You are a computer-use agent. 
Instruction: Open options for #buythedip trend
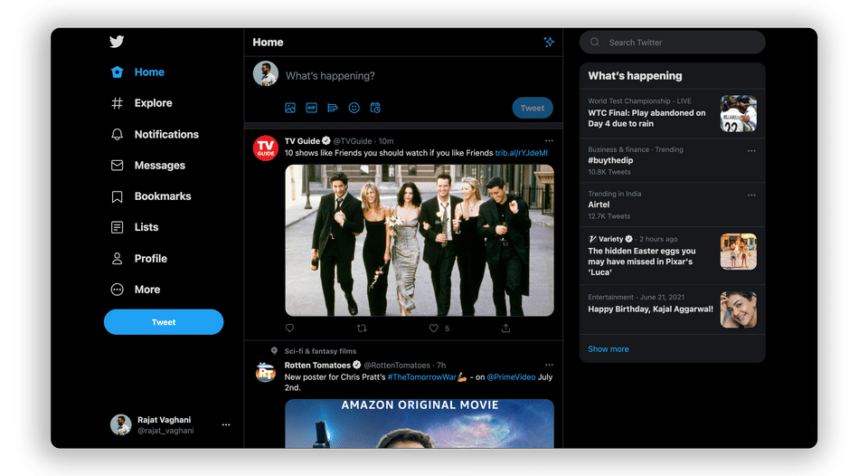[x=751, y=151]
